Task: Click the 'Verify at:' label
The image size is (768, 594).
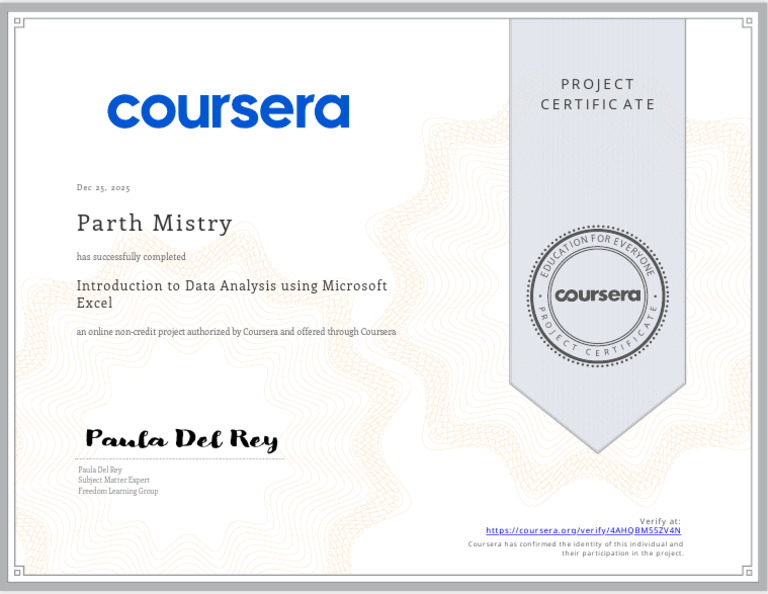Action: tap(660, 521)
